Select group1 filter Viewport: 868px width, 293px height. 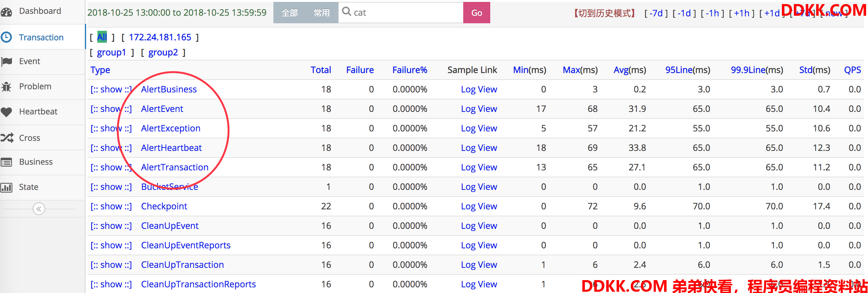click(112, 53)
